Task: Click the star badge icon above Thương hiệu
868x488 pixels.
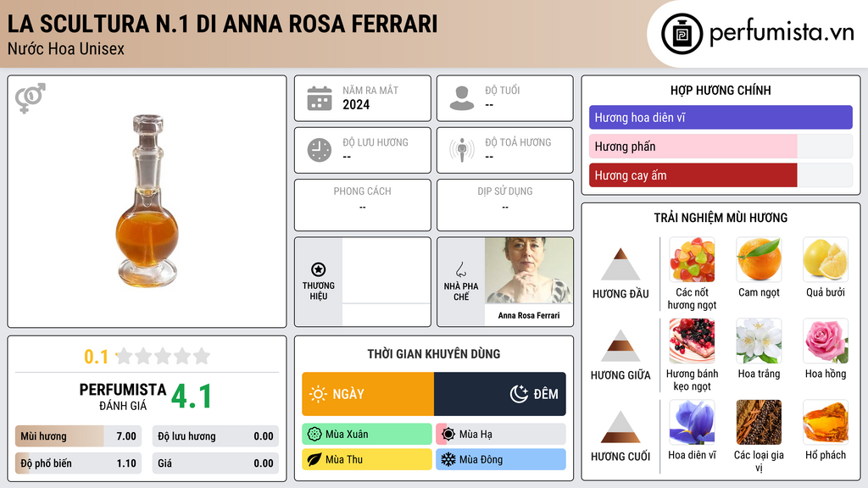Action: pyautogui.click(x=319, y=269)
